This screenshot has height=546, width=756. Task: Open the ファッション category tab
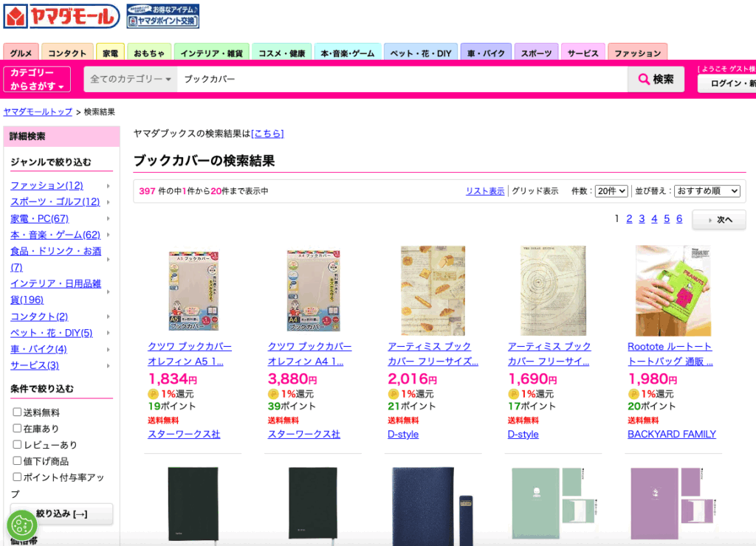click(637, 52)
